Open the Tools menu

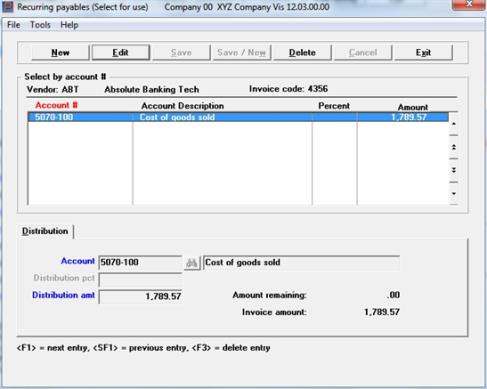pyautogui.click(x=40, y=25)
